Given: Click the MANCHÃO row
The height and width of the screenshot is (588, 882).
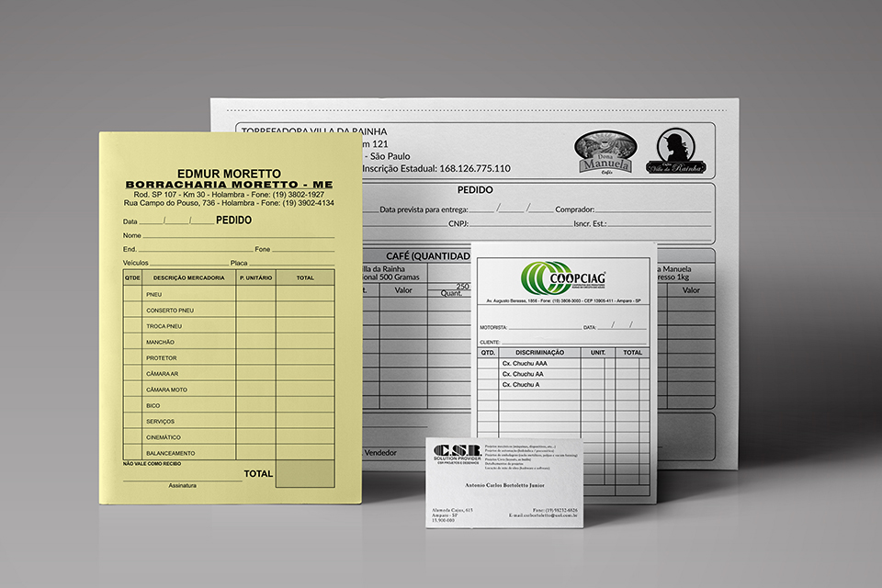Looking at the screenshot, I should (x=229, y=342).
